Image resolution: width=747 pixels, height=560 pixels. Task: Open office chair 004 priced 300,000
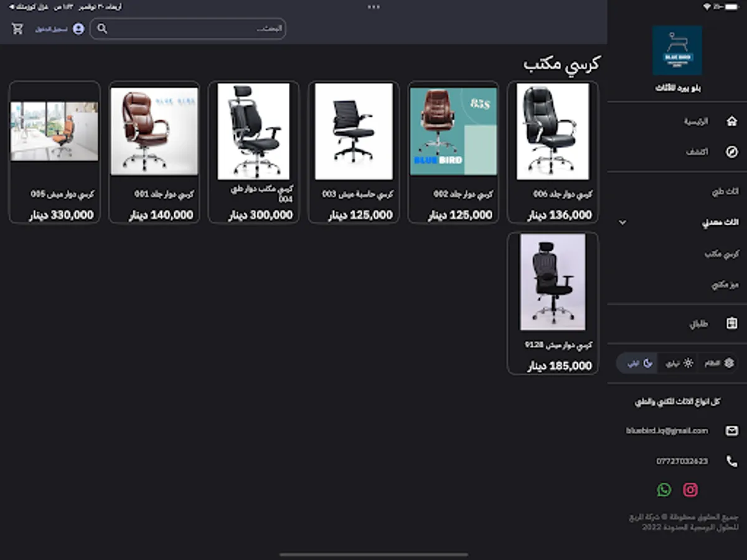pyautogui.click(x=254, y=152)
